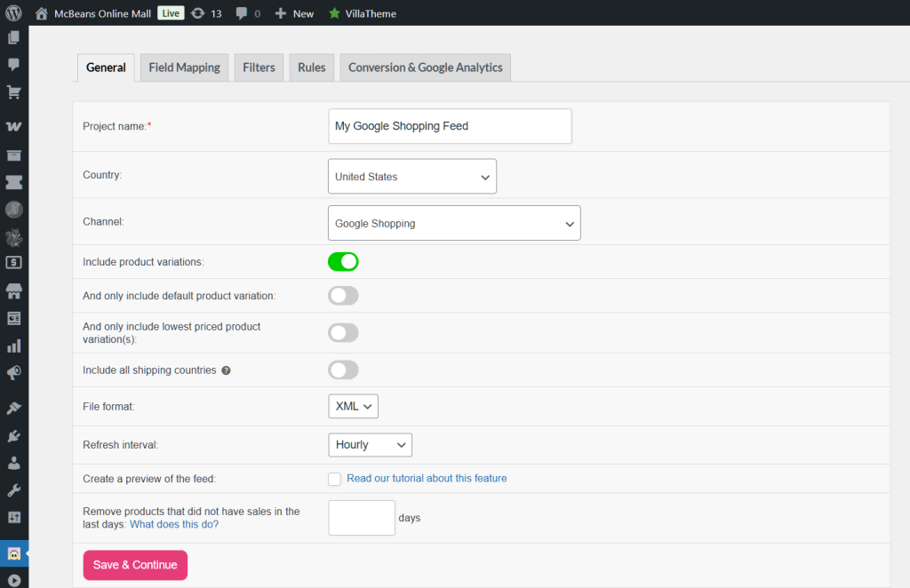The height and width of the screenshot is (588, 910).
Task: Disable the Include product variations toggle
Action: 343,261
